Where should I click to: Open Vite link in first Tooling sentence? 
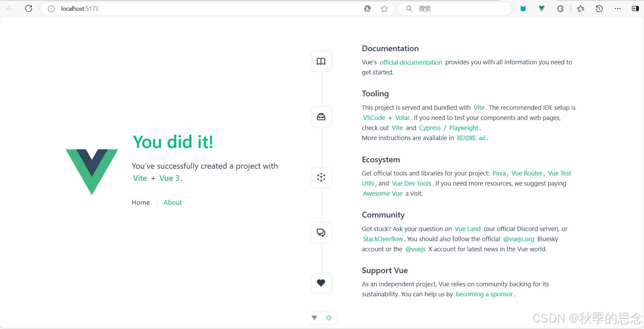(x=479, y=108)
